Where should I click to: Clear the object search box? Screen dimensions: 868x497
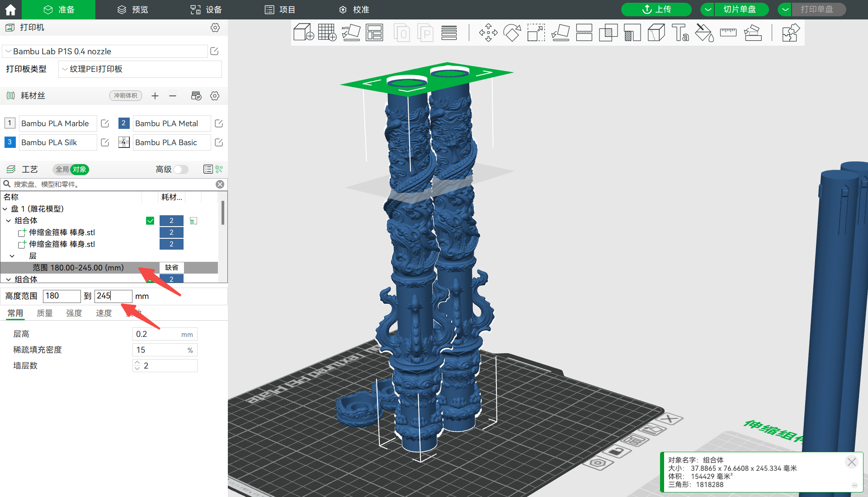[x=220, y=184]
